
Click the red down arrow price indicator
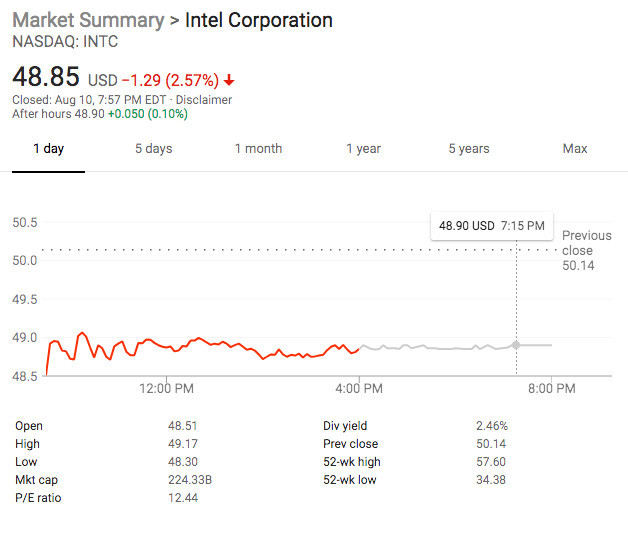pos(229,80)
